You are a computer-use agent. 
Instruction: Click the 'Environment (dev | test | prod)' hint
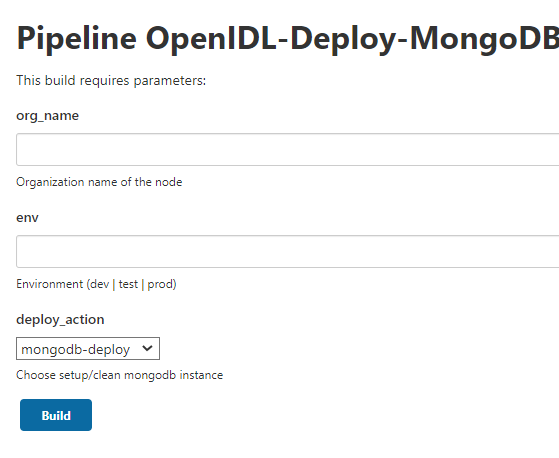96,284
